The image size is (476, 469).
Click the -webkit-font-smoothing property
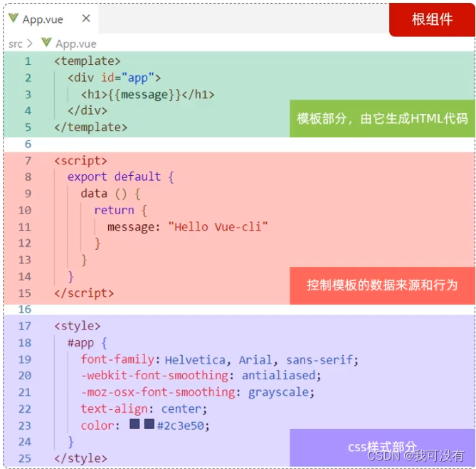click(154, 376)
